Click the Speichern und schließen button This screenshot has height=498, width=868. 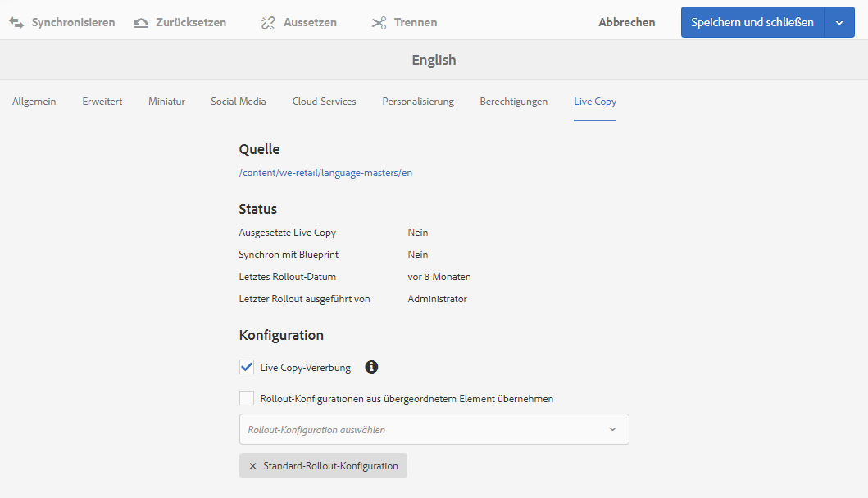click(752, 22)
